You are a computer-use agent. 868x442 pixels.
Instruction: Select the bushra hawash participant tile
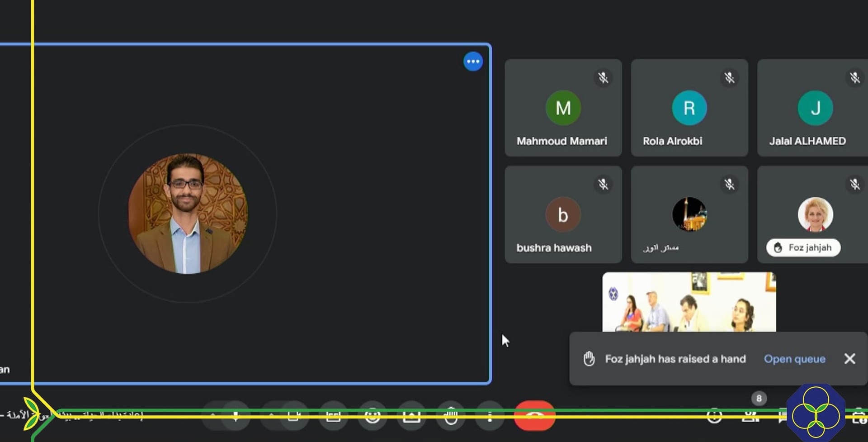[563, 215]
